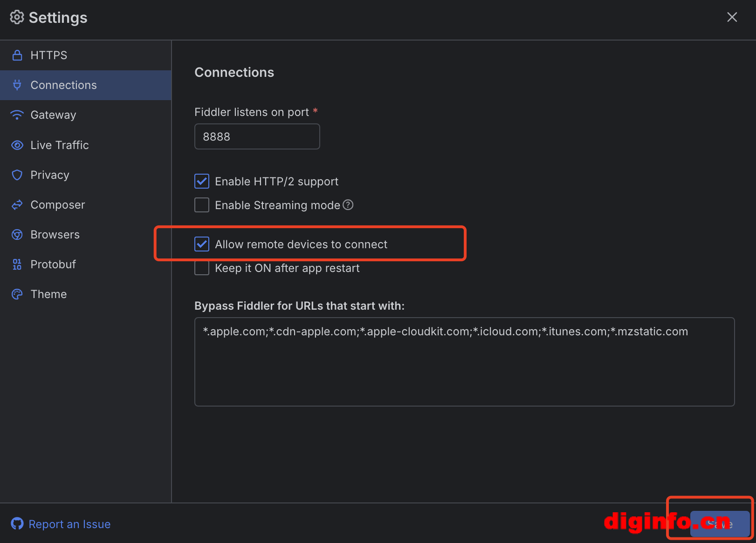Click the HTTPS lock icon
Screen dimensions: 756x543
pos(17,55)
